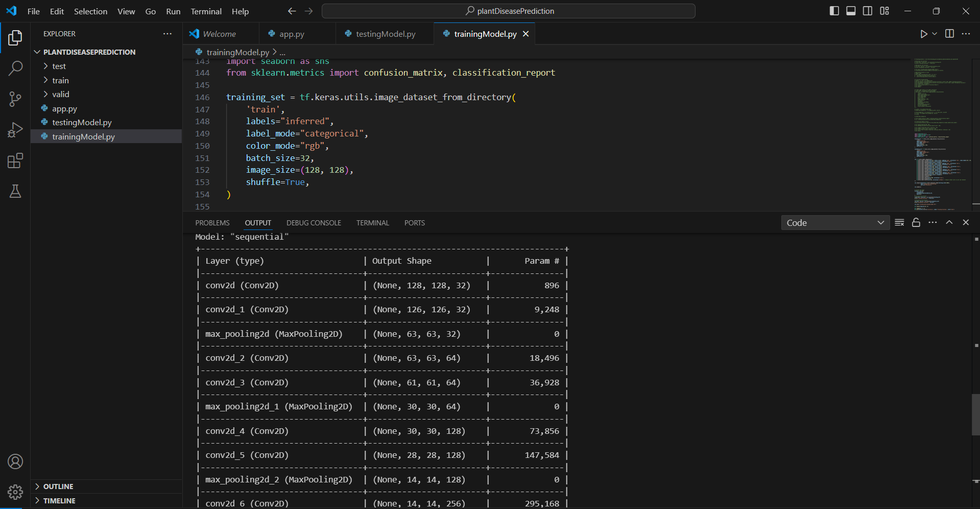This screenshot has height=509, width=980.
Task: Open the Search view in activity bar
Action: (x=15, y=68)
